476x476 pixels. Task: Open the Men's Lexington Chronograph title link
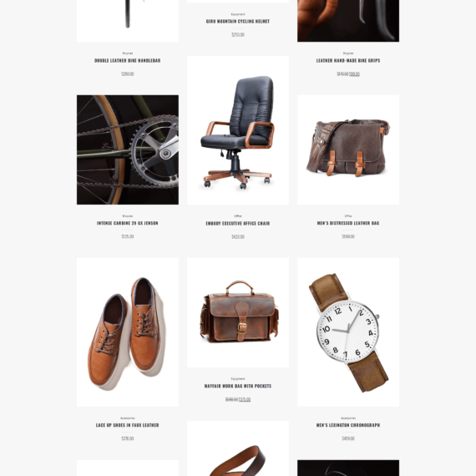pyautogui.click(x=348, y=425)
